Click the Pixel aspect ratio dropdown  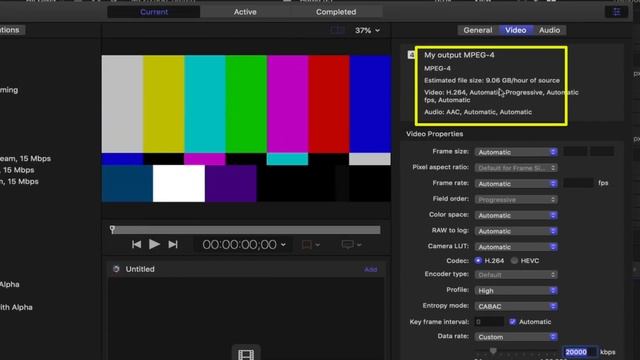pyautogui.click(x=516, y=168)
